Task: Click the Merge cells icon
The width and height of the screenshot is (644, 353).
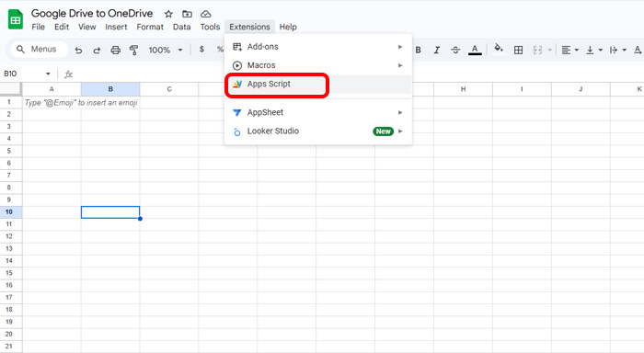Action: pyautogui.click(x=537, y=50)
